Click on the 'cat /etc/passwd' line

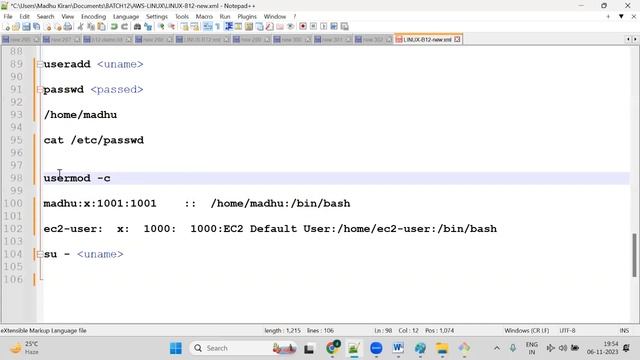pyautogui.click(x=94, y=140)
